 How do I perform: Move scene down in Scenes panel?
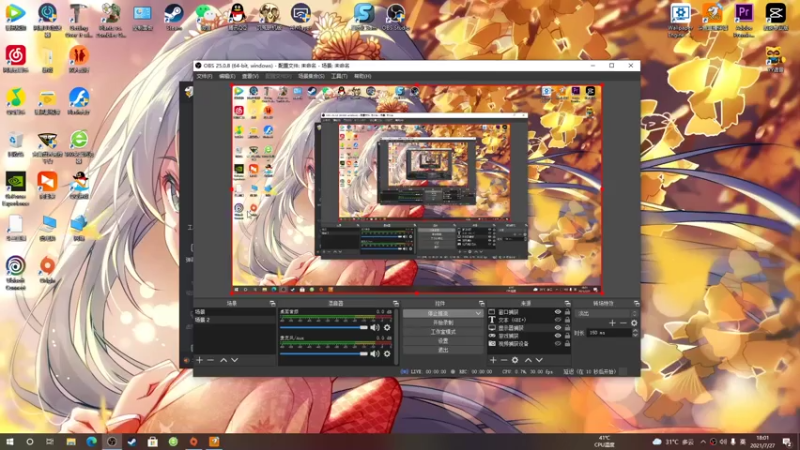coord(235,360)
